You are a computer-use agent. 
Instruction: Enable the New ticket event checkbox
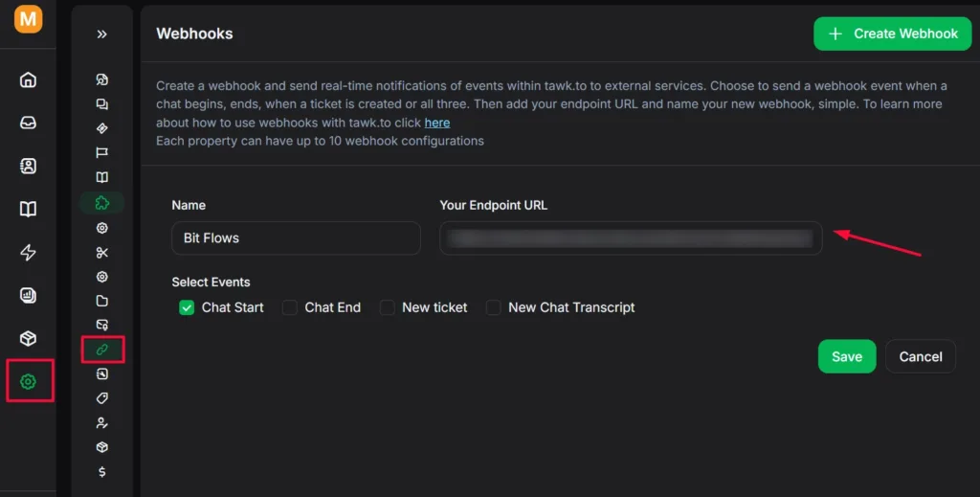(387, 307)
